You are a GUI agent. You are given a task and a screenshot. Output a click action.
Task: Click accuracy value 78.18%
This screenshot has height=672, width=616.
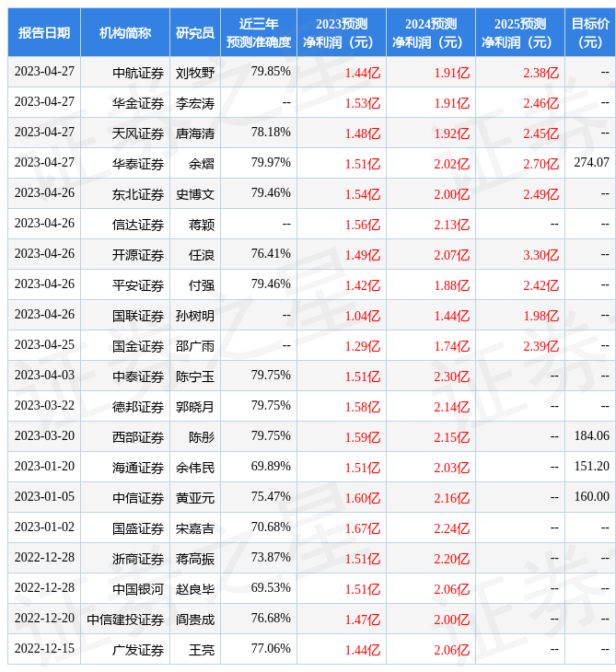pyautogui.click(x=271, y=132)
